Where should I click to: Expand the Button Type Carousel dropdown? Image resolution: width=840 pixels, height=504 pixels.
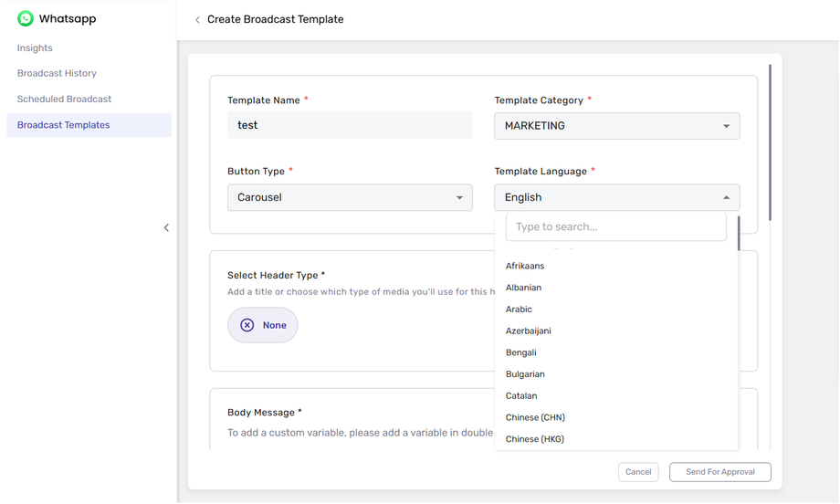pyautogui.click(x=350, y=197)
